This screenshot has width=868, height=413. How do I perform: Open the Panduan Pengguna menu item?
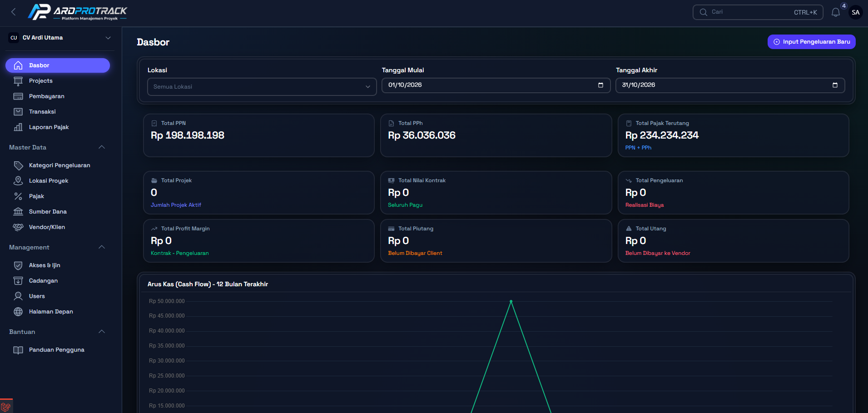(58, 350)
